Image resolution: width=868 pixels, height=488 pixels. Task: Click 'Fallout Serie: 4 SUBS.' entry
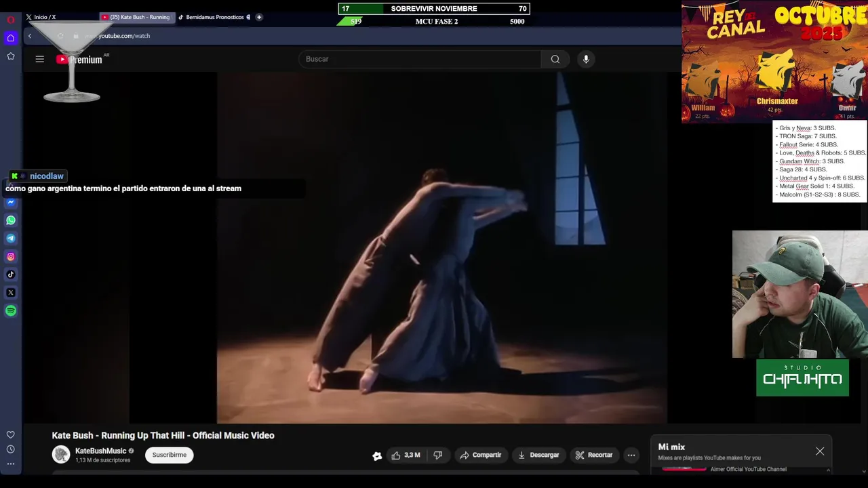point(808,144)
